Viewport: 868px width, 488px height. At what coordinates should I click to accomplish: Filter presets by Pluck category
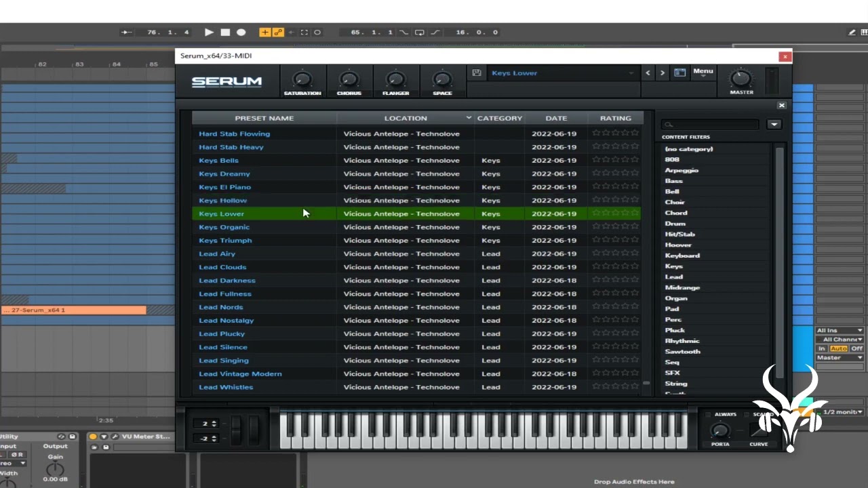(x=675, y=330)
